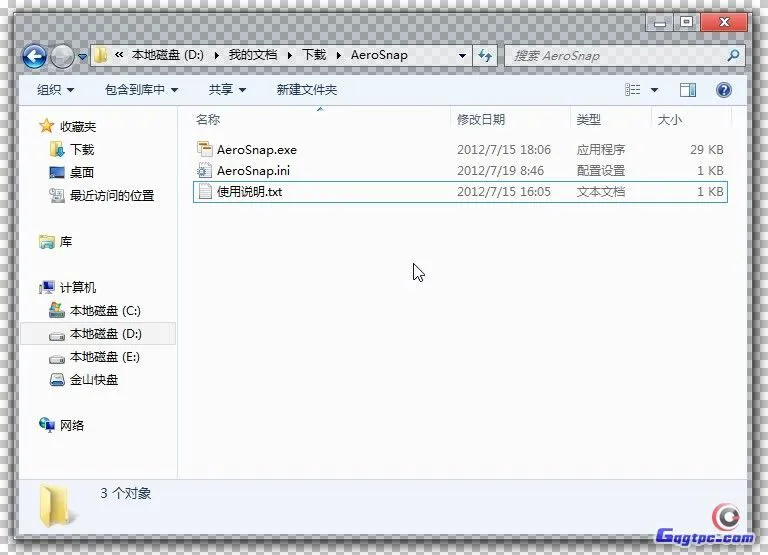Click 新建文件夹 button
The height and width of the screenshot is (555, 768).
[x=307, y=90]
